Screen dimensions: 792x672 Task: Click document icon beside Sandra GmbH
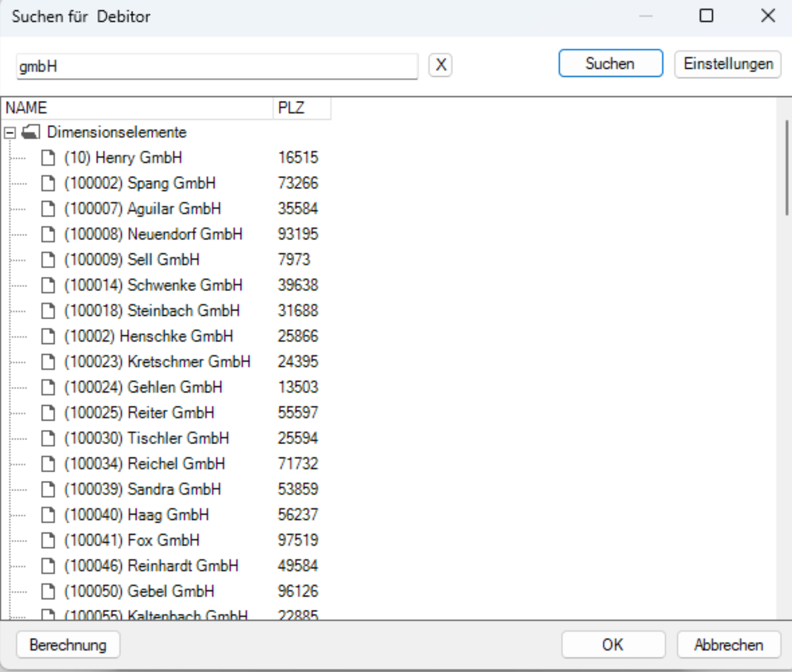(x=48, y=490)
